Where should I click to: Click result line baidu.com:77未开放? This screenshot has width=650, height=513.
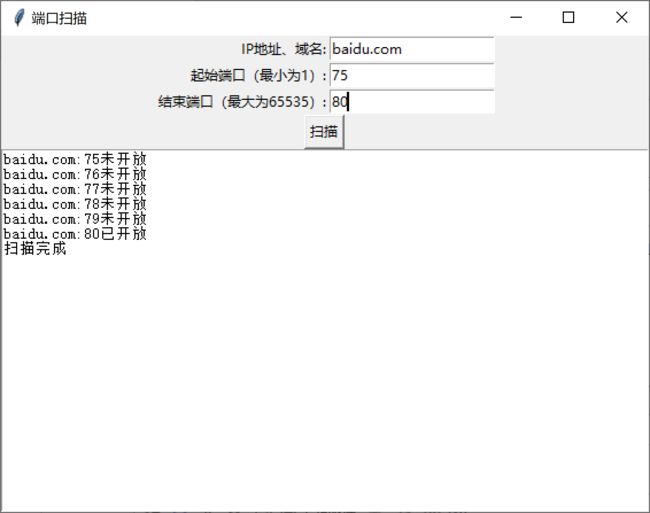75,189
